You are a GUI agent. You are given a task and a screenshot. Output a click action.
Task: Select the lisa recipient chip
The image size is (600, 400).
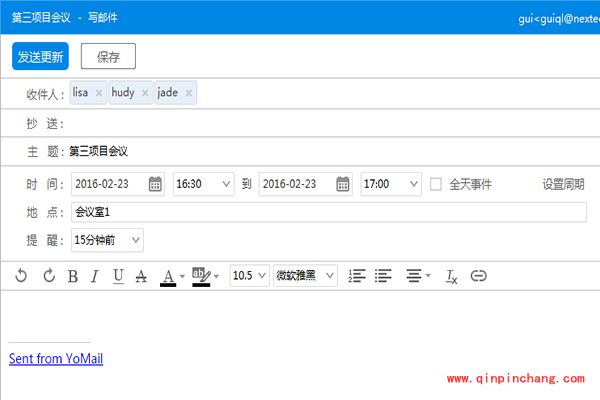click(88, 93)
